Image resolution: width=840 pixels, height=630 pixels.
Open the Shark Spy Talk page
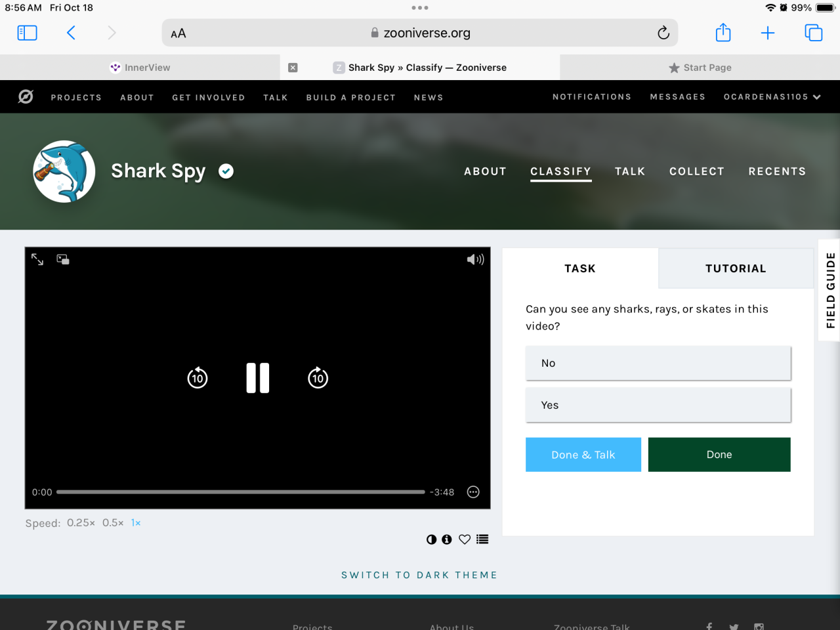tap(630, 171)
